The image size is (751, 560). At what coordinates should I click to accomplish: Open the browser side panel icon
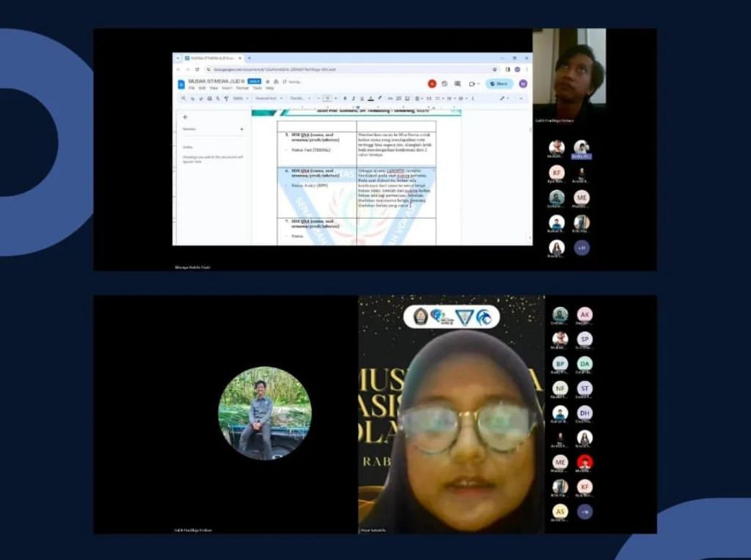point(508,69)
